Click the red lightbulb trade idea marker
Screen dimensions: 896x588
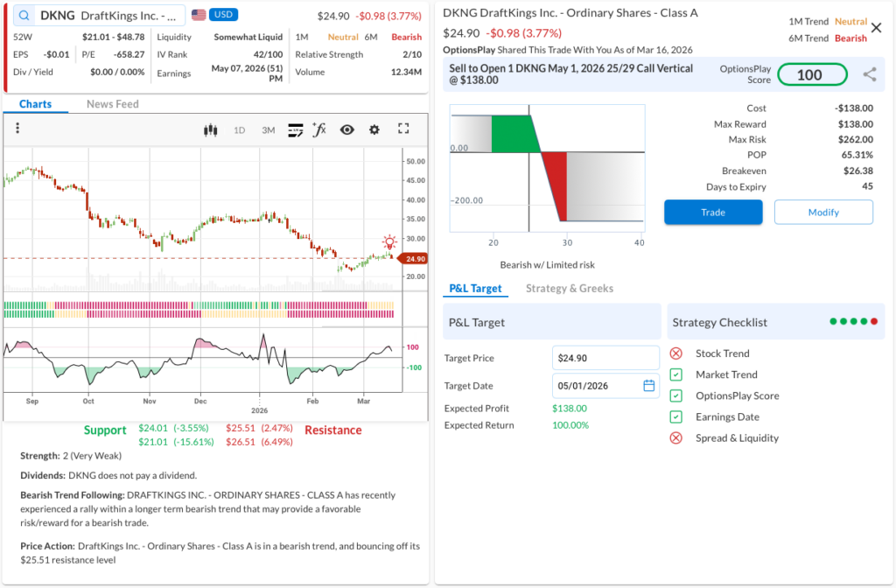tap(388, 242)
